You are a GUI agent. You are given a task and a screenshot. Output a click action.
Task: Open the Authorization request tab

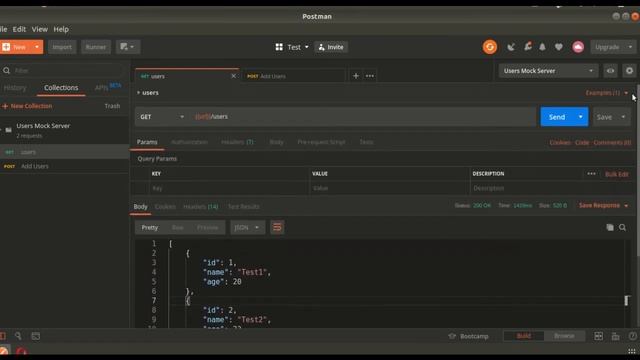pyautogui.click(x=189, y=142)
